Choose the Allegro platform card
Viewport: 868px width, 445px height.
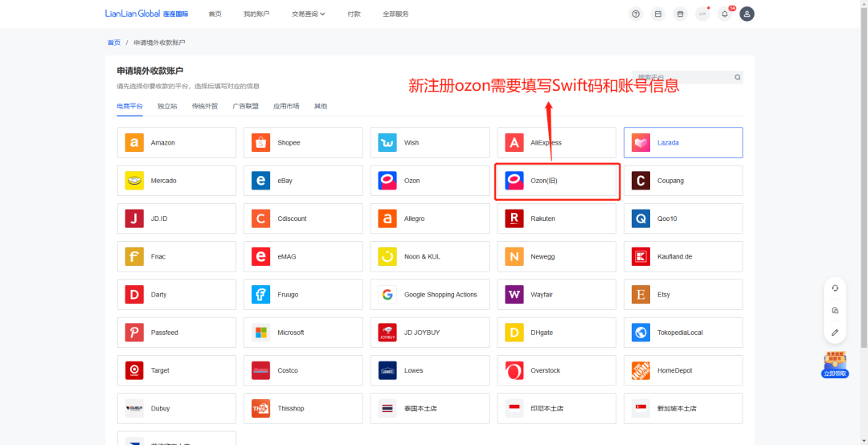click(x=430, y=218)
